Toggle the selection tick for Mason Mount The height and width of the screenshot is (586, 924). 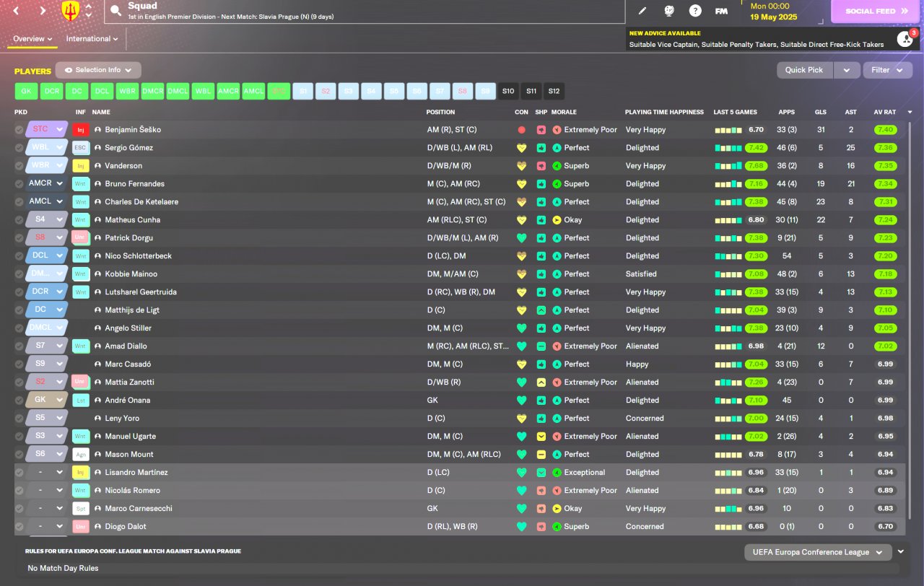tap(19, 455)
